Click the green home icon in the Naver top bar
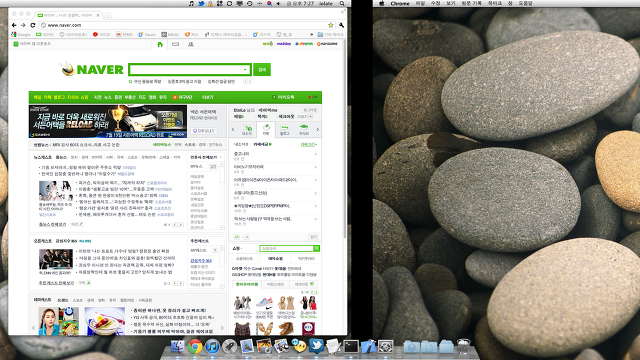Screen dimensions: 640x360 [160, 44]
